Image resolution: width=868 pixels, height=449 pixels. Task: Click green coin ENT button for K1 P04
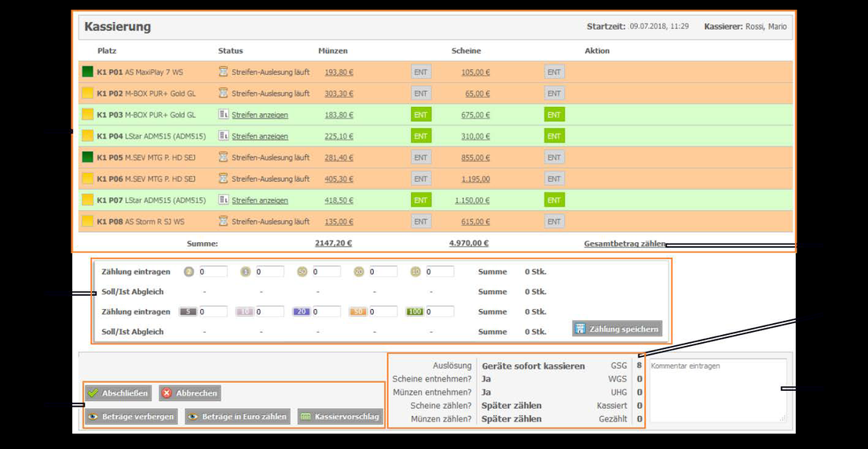click(x=421, y=136)
